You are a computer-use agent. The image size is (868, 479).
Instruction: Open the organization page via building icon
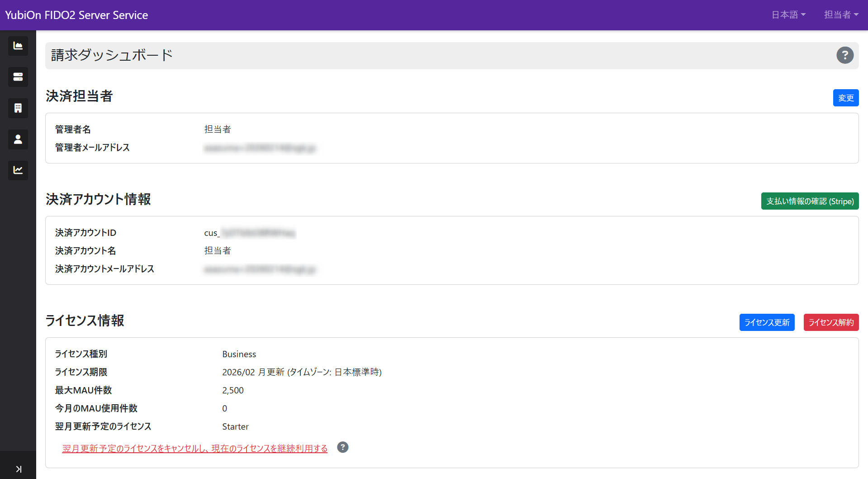click(x=18, y=108)
